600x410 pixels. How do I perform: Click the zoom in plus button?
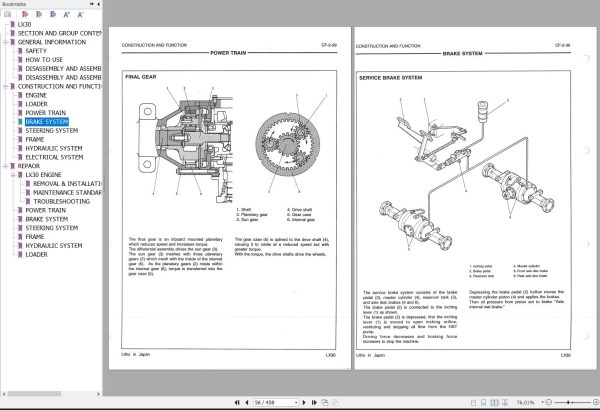pos(596,402)
